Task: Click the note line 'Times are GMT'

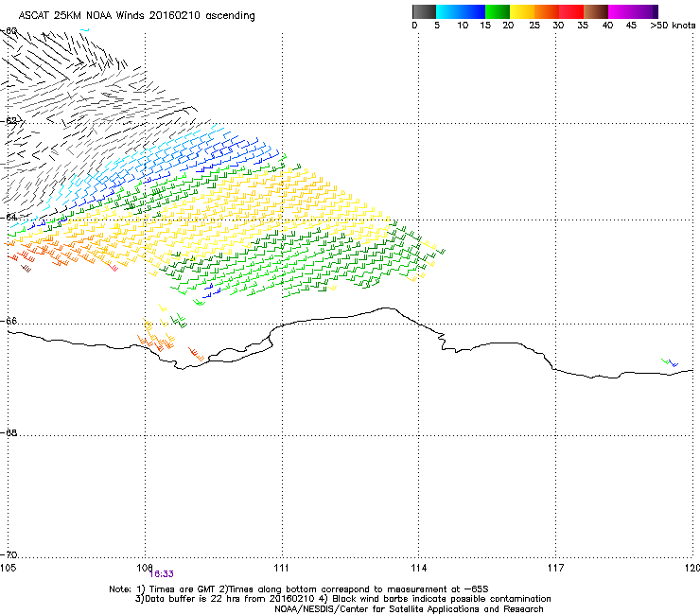Action: click(x=182, y=589)
